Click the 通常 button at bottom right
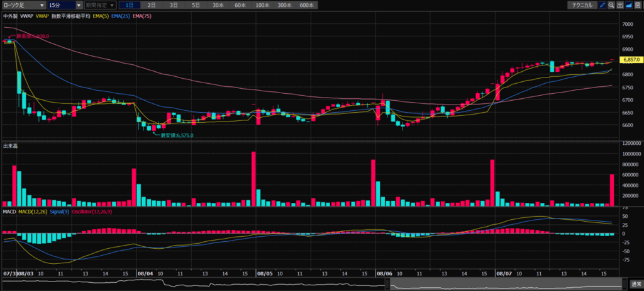This screenshot has height=291, width=644. pos(636,284)
